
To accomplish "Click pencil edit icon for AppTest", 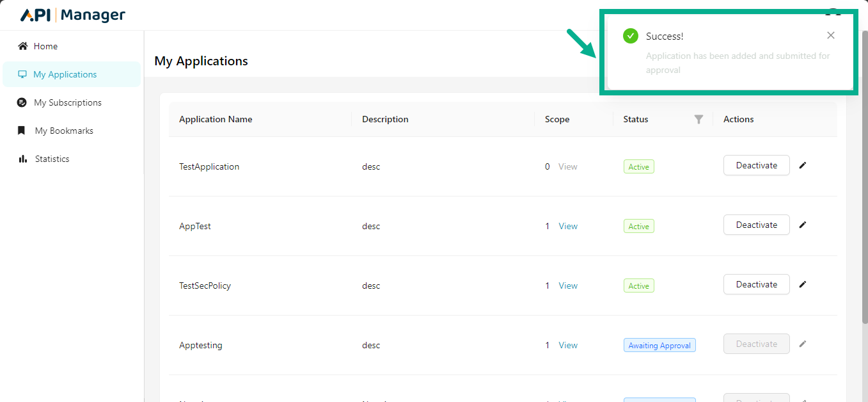I will [x=803, y=225].
